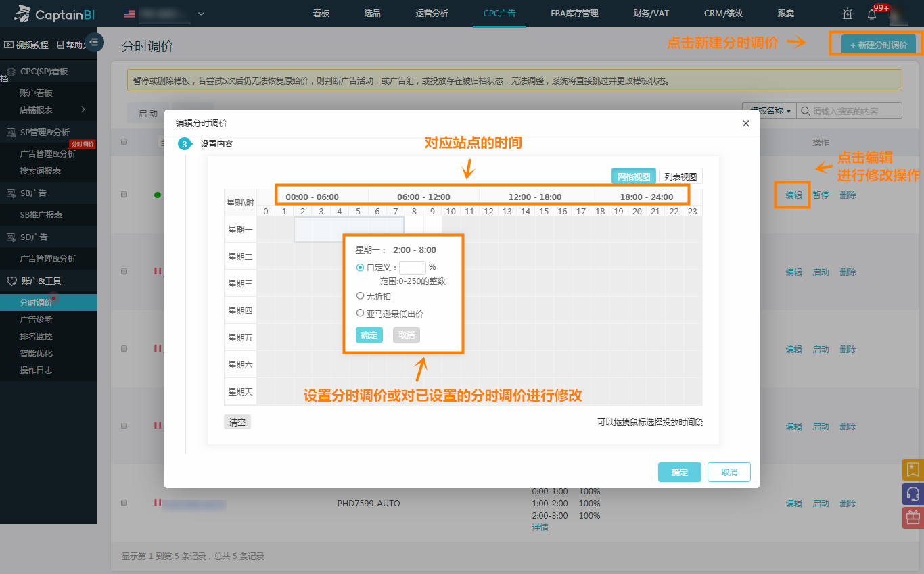
Task: Open 账户看板 in the sidebar
Action: tap(37, 93)
